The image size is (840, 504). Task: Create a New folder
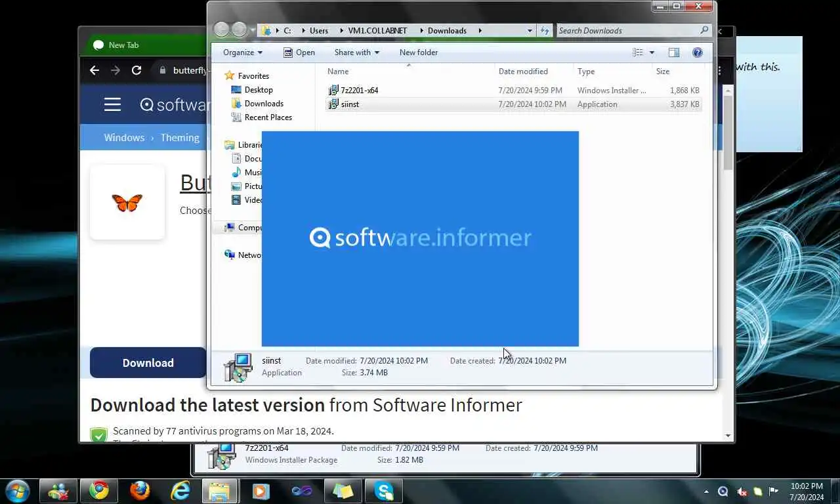click(419, 52)
